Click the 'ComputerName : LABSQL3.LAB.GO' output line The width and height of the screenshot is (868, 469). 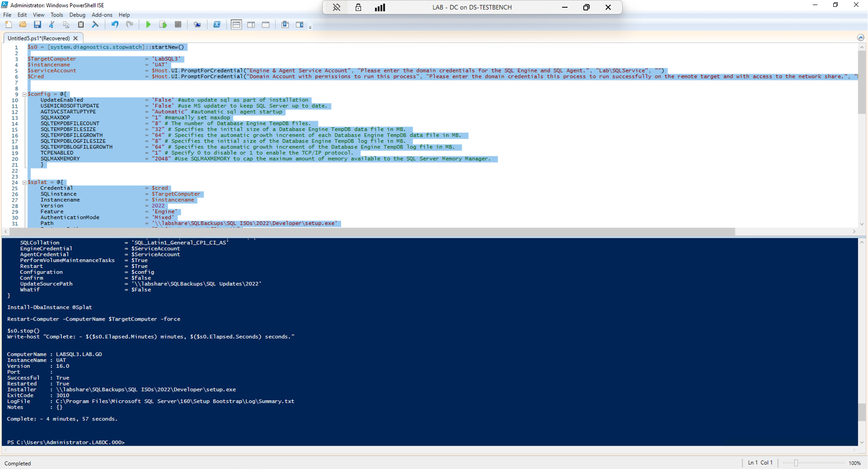(54, 354)
